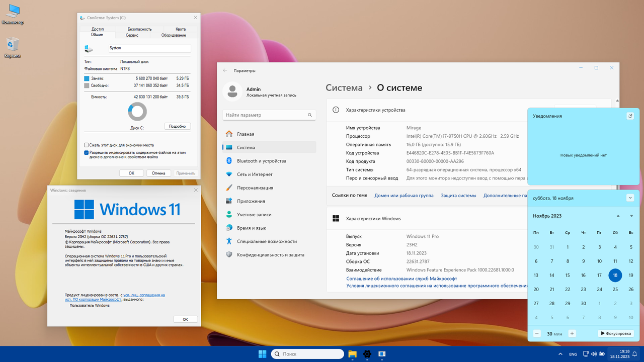
Task: Select the Корзина desktop icon
Action: click(x=13, y=48)
